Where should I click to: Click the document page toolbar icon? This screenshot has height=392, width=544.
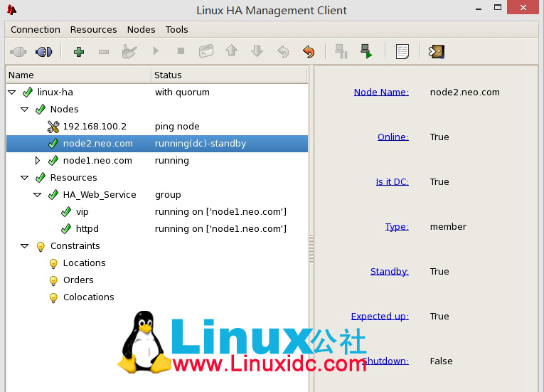pos(402,51)
